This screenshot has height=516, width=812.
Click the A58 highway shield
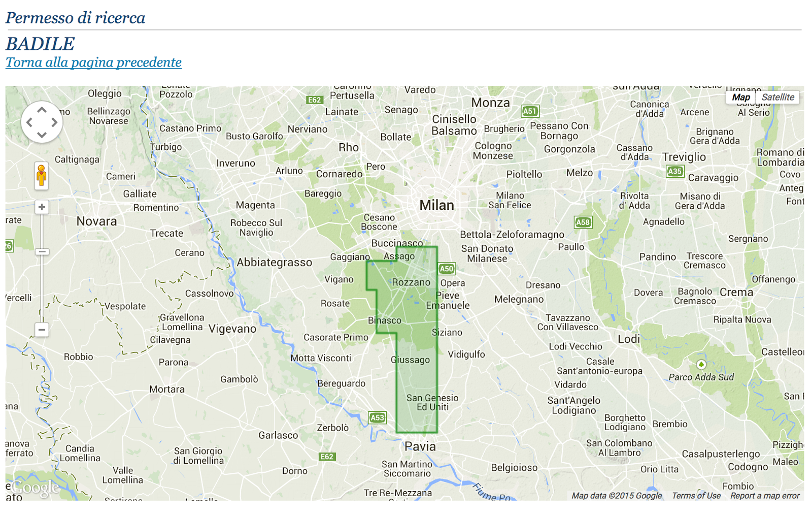coord(583,222)
